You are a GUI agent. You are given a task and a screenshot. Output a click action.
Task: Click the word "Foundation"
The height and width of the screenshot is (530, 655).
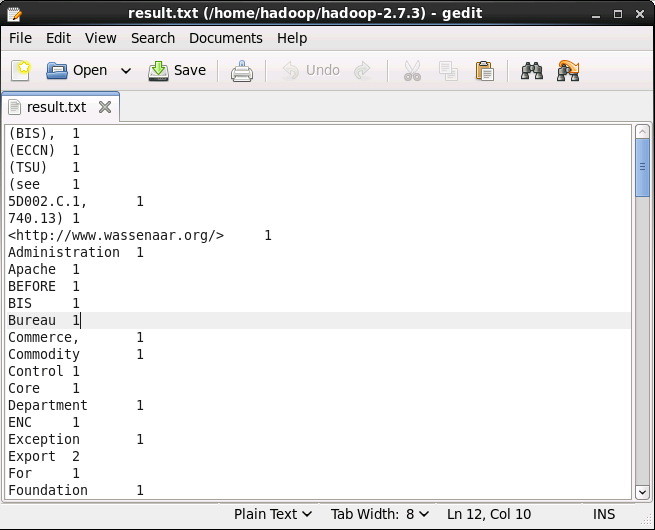[x=48, y=490]
